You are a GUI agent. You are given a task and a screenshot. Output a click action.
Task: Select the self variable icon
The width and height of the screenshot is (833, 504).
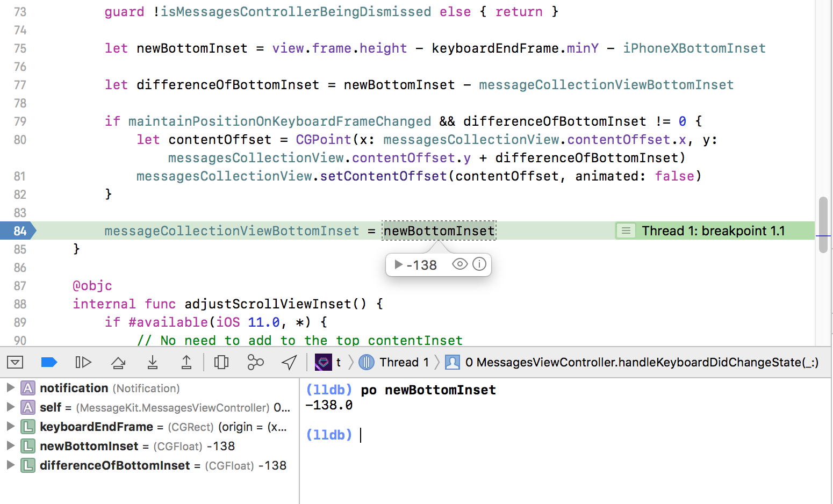pos(28,407)
